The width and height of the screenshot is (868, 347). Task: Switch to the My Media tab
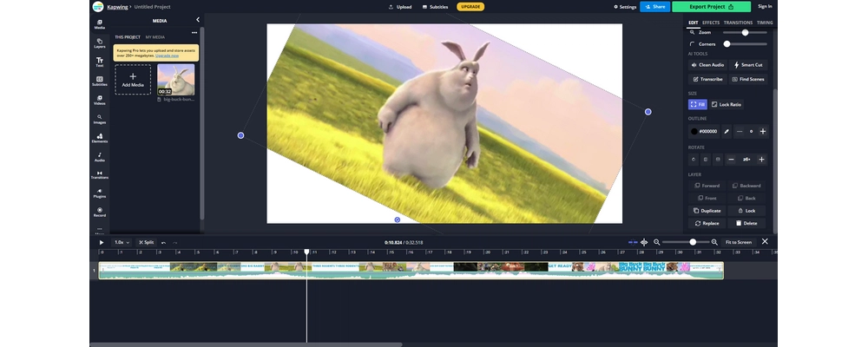pos(155,37)
